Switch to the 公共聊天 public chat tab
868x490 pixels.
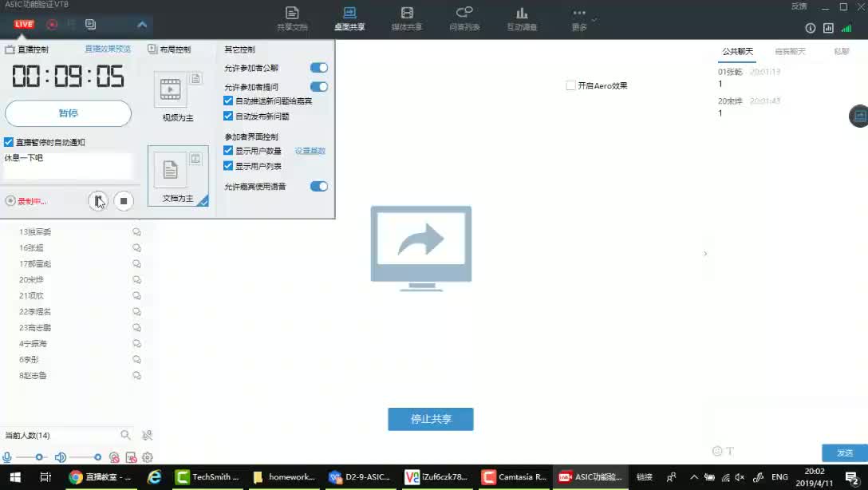coord(737,52)
